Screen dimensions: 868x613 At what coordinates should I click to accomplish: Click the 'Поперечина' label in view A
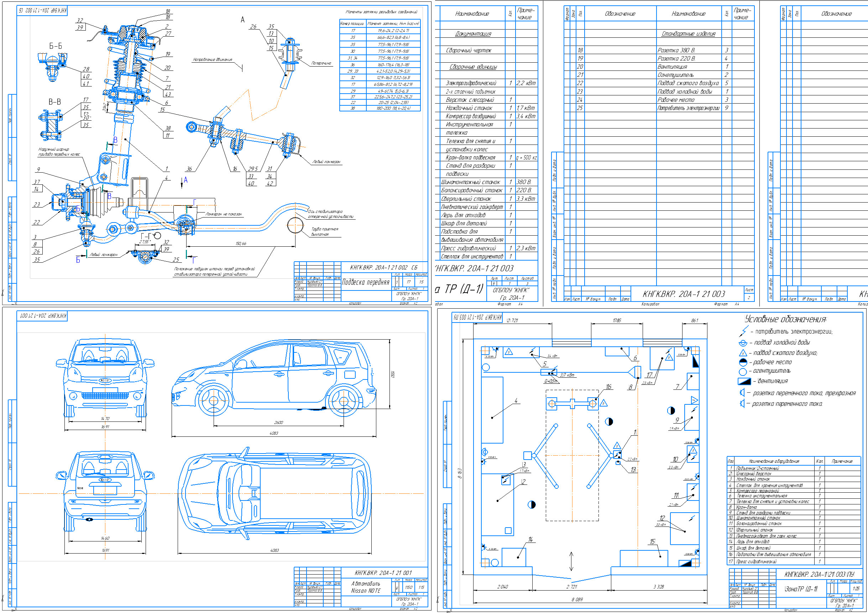[321, 63]
